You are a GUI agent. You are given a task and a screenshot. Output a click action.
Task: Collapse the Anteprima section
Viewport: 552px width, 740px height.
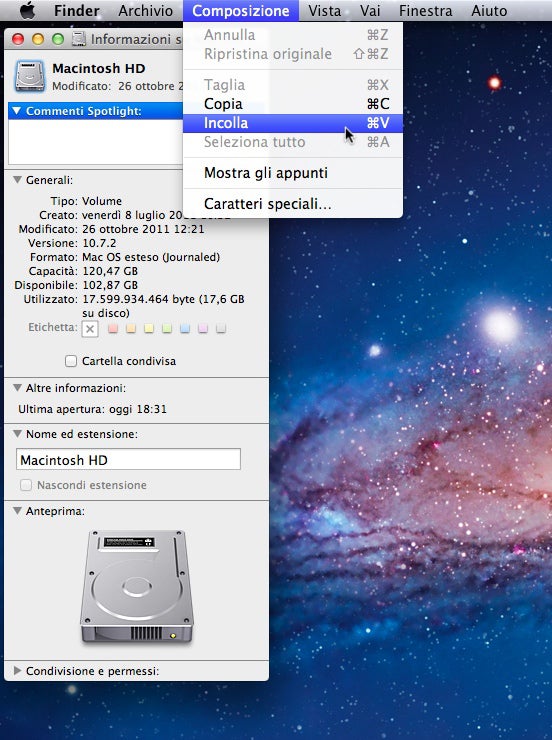pos(17,511)
